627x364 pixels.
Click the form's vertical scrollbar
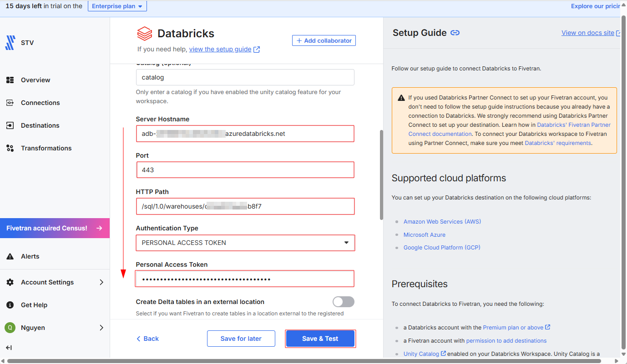click(x=381, y=175)
